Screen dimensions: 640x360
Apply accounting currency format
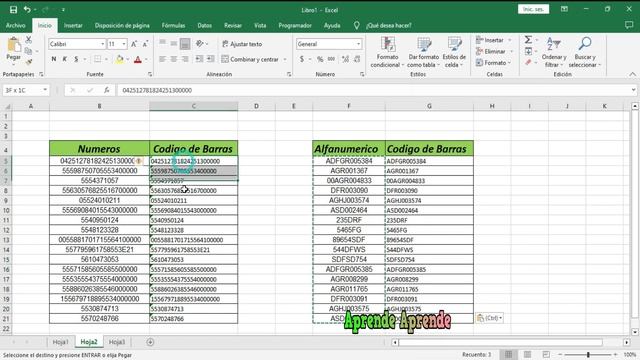302,59
